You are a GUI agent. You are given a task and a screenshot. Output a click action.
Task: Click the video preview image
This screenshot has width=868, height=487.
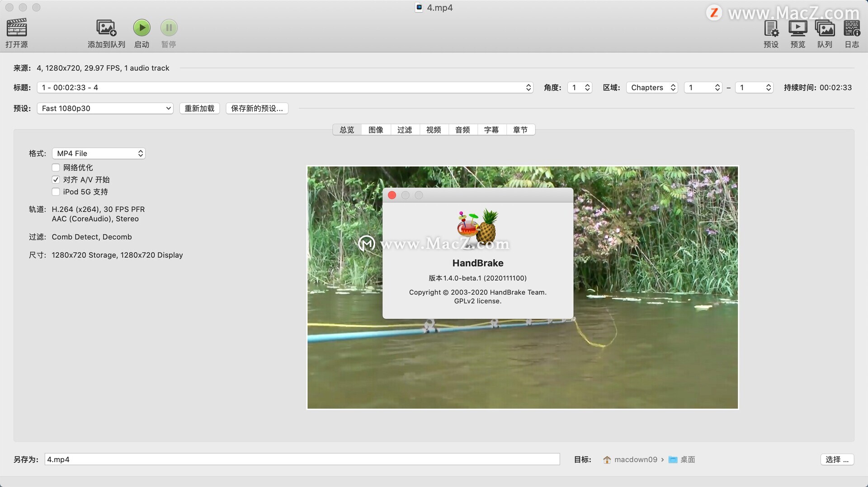coord(523,288)
